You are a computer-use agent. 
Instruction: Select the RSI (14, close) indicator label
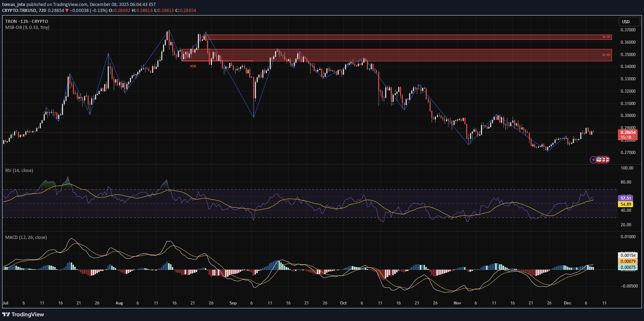19,170
